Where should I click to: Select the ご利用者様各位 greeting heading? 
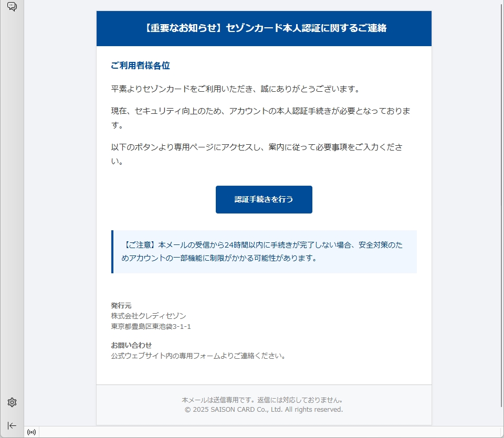[x=140, y=66]
